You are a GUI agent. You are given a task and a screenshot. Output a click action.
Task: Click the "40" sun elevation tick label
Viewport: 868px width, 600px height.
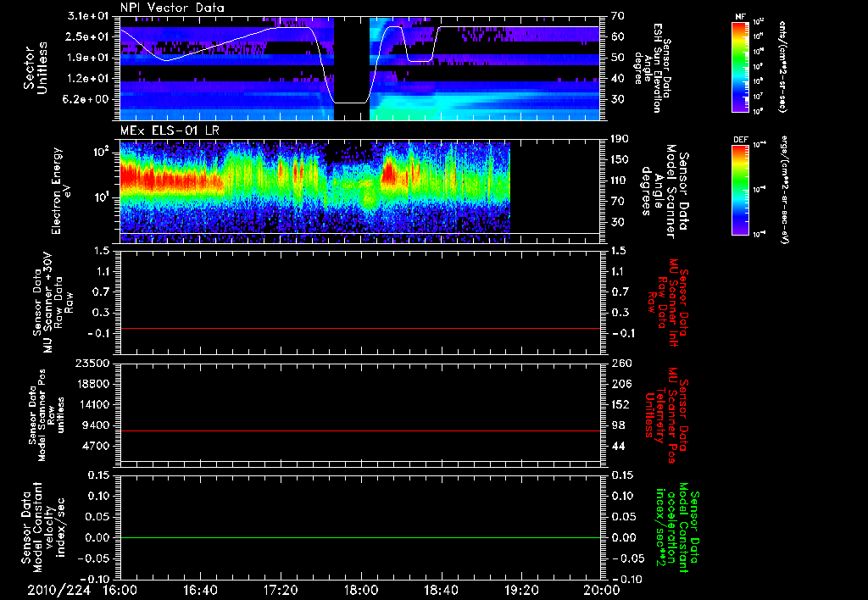[x=617, y=79]
